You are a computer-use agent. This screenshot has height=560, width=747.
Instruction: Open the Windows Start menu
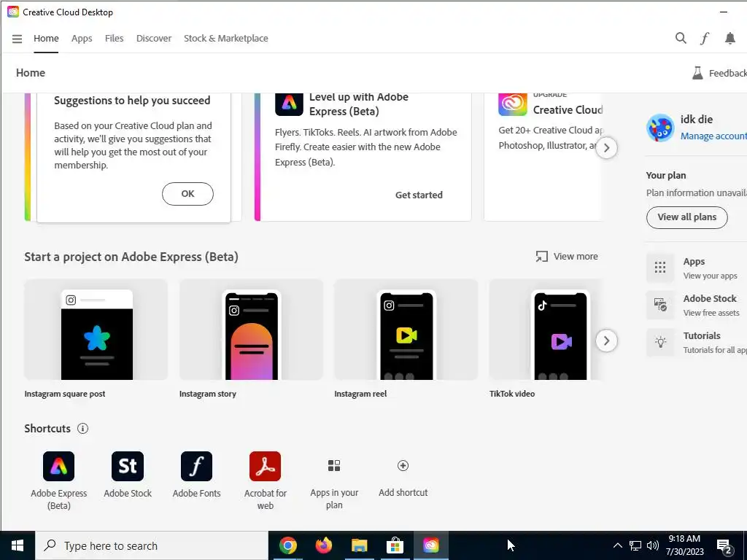pyautogui.click(x=18, y=545)
